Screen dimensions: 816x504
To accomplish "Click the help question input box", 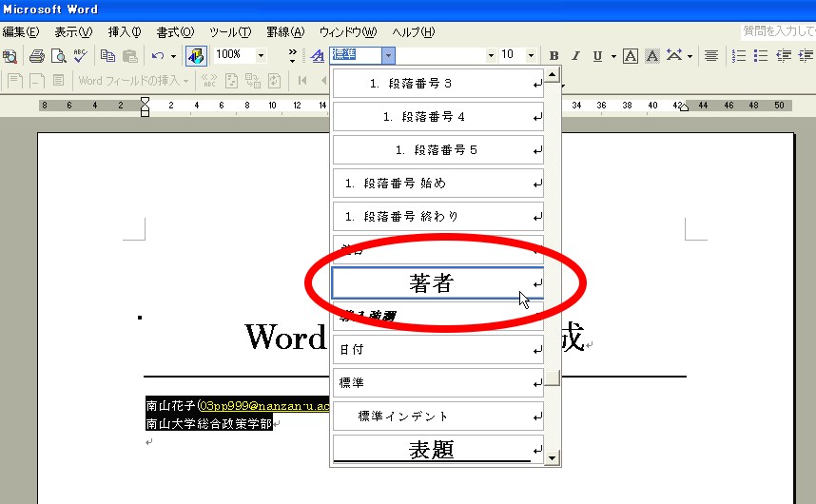I will [779, 31].
